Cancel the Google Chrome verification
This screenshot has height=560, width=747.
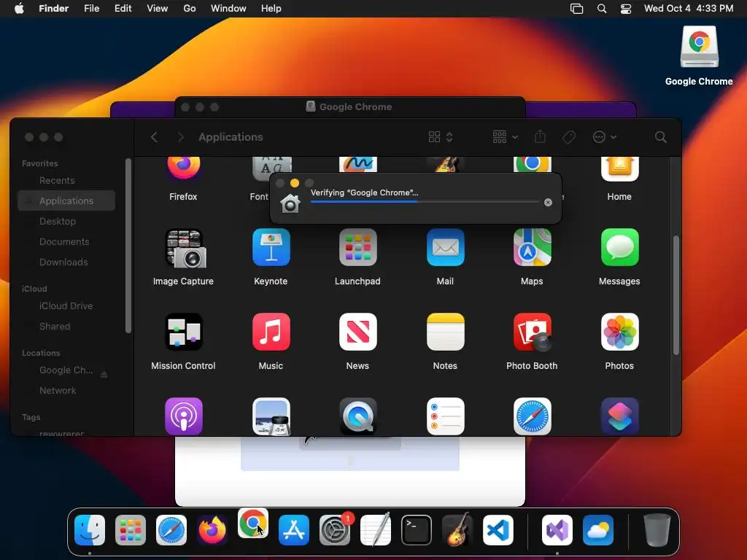point(549,203)
